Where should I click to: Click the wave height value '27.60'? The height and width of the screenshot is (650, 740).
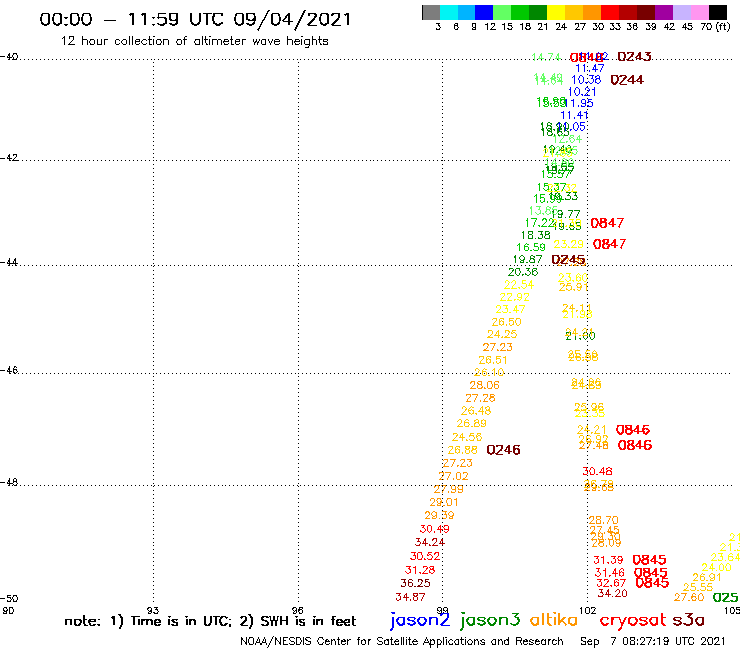(x=689, y=597)
